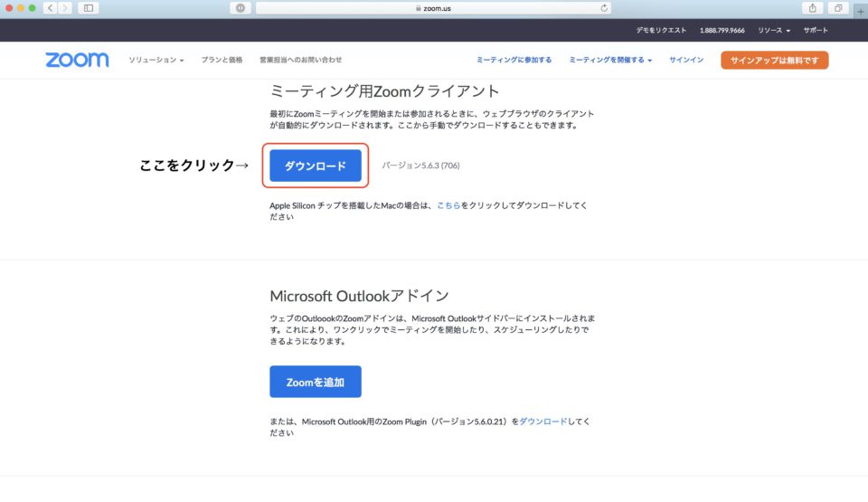Expand ミーティングを開催する dropdown
The width and height of the screenshot is (868, 502).
click(610, 60)
